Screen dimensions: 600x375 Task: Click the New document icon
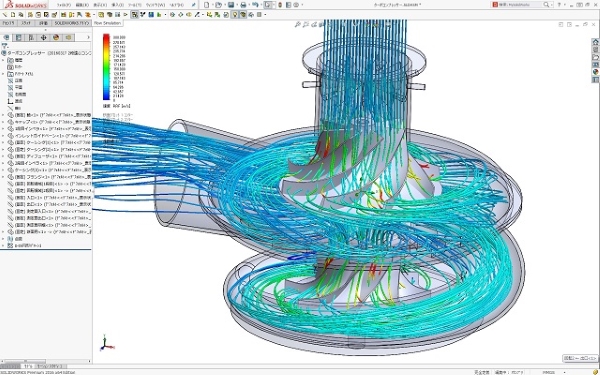pos(207,5)
